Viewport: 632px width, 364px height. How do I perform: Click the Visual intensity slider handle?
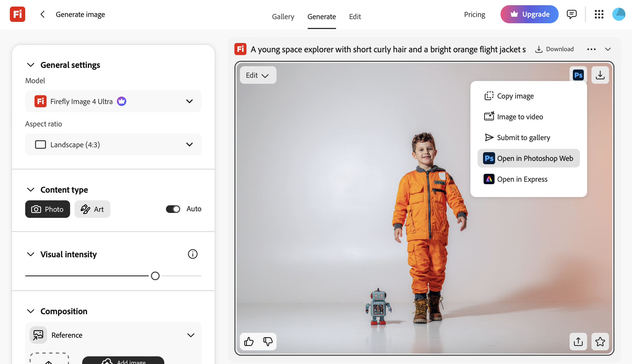(155, 276)
